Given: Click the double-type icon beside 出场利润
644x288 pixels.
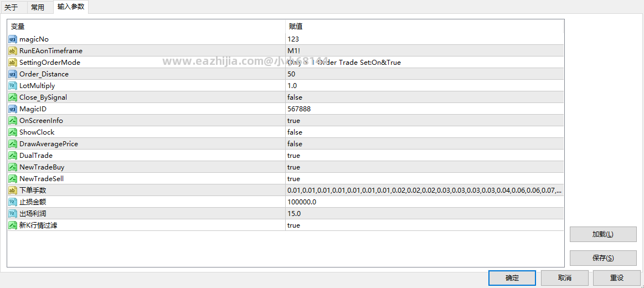Looking at the screenshot, I should (12, 214).
